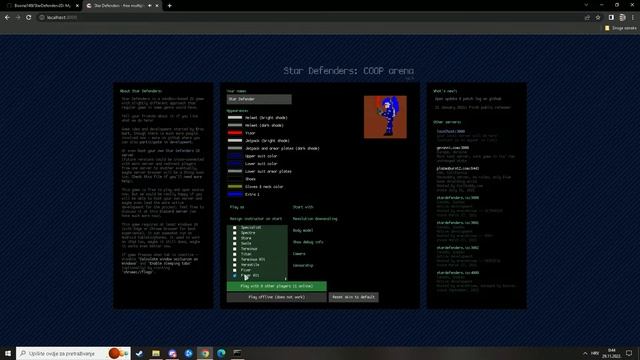Change Lower suit armor plates swatch
This screenshot has width=640, height=360.
click(x=235, y=171)
